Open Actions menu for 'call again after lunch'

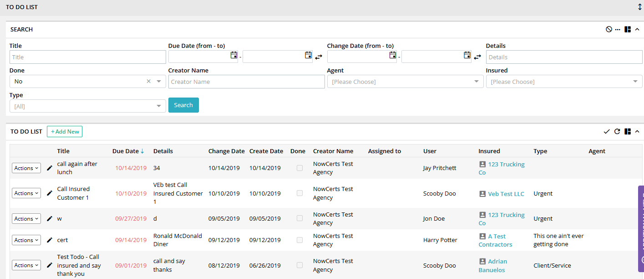coord(26,168)
